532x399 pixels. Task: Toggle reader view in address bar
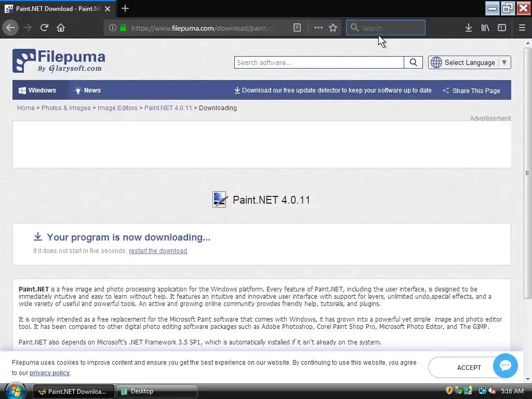pyautogui.click(x=297, y=28)
